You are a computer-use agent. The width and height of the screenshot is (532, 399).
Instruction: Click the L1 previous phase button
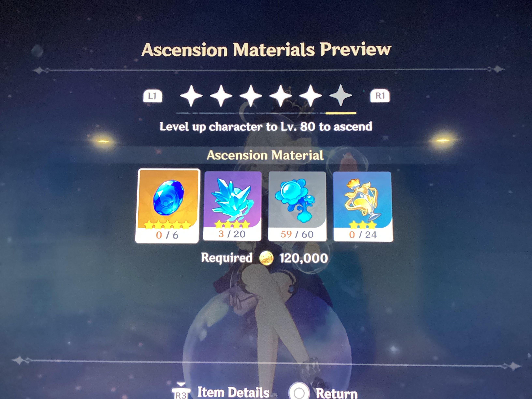click(153, 96)
